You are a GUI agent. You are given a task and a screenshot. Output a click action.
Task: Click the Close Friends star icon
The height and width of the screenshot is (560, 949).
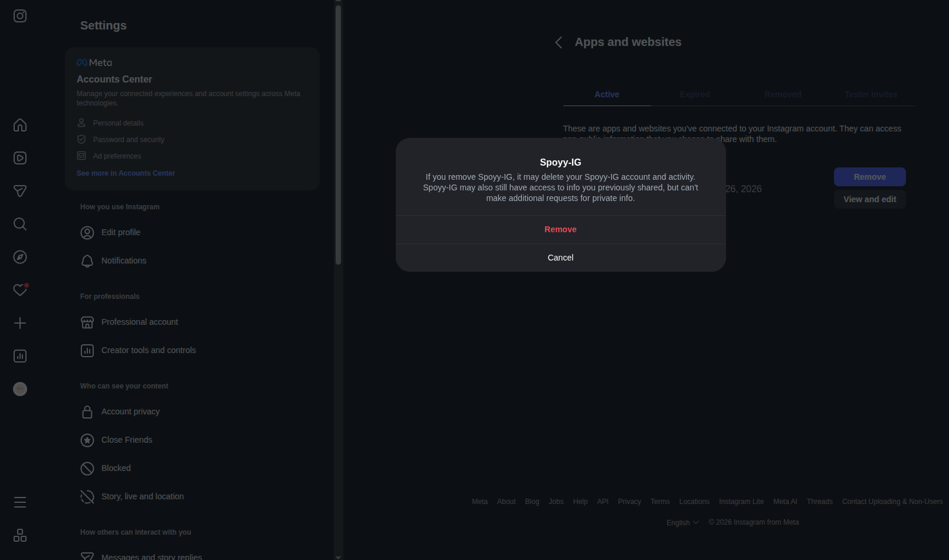pos(87,440)
